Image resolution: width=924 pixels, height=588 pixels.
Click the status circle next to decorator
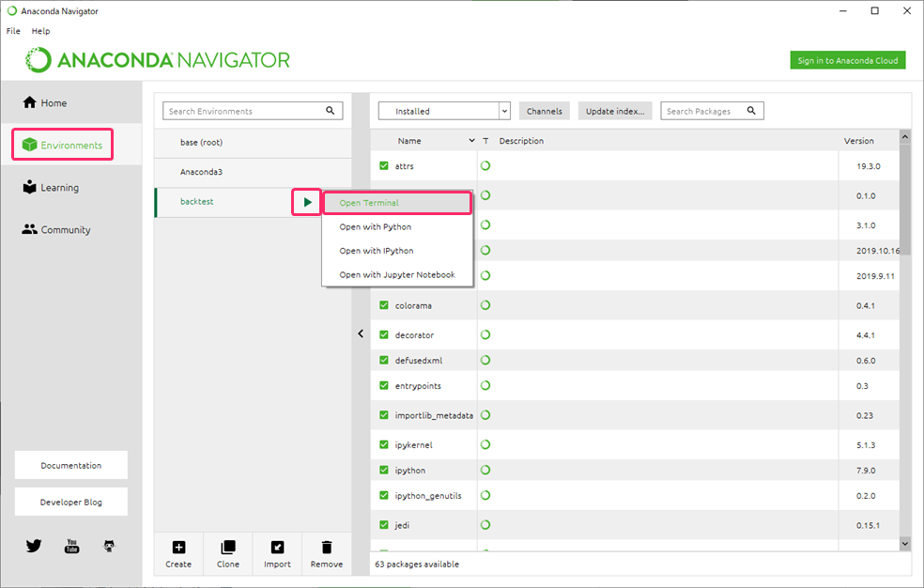[485, 334]
